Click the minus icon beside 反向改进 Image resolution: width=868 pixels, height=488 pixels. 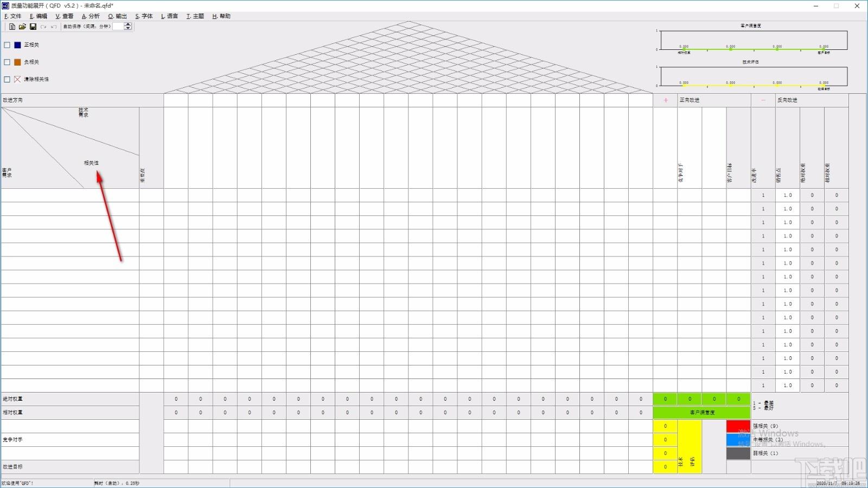[x=763, y=100]
